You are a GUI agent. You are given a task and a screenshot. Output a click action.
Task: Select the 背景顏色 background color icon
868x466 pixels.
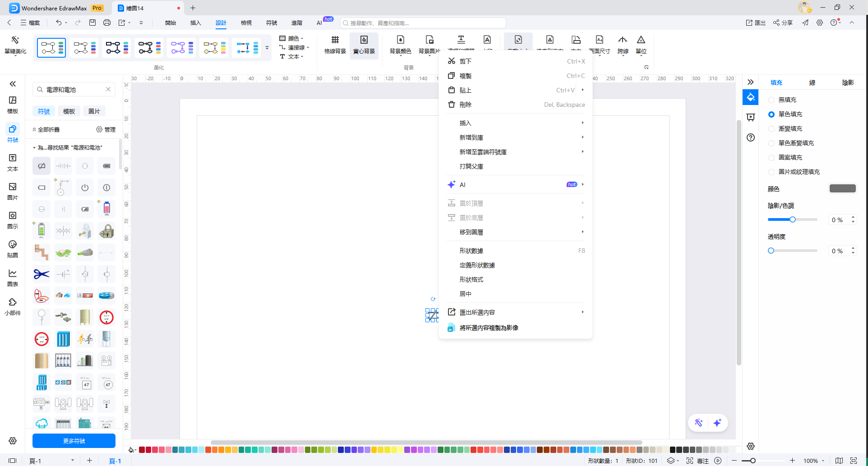pyautogui.click(x=400, y=45)
